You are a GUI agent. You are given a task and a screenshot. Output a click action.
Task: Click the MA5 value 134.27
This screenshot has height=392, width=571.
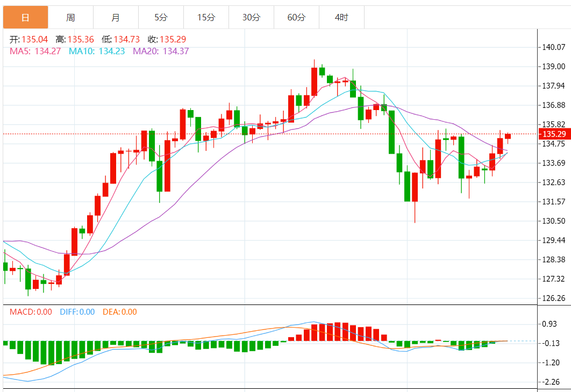click(x=48, y=51)
